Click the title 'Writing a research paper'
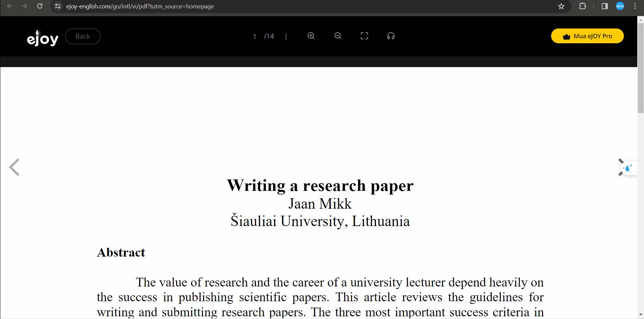 pyautogui.click(x=320, y=185)
